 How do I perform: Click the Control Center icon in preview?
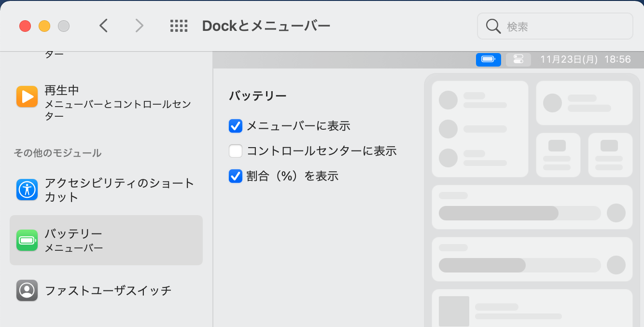[518, 59]
